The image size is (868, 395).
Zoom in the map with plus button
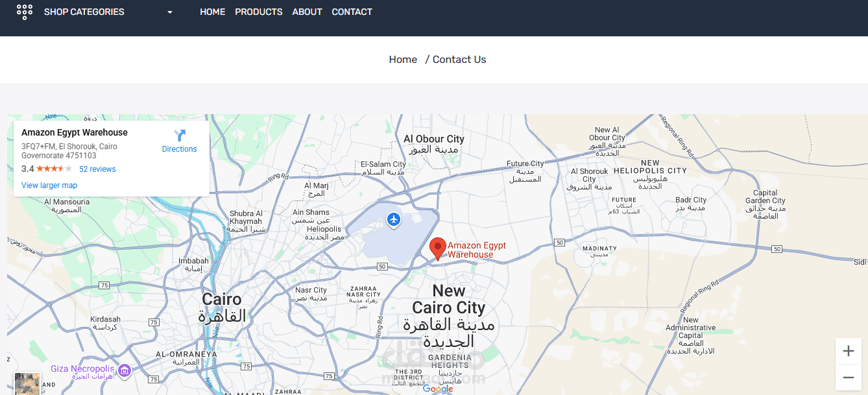[x=848, y=352]
